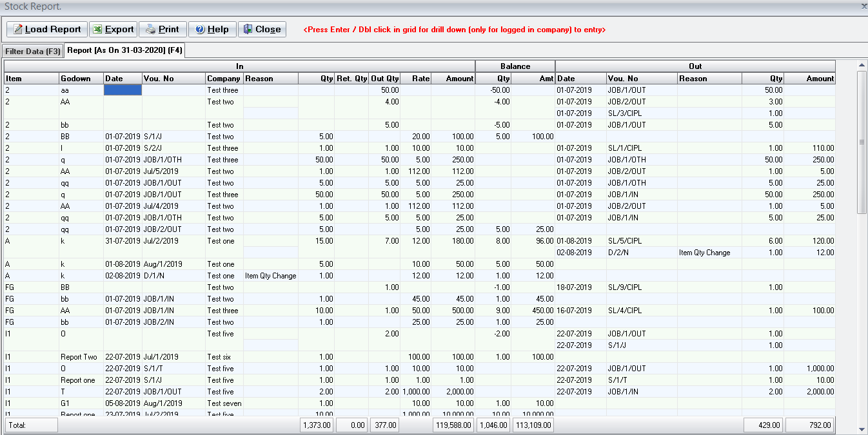Click the date '31-07-2019'
This screenshot has width=868, height=435.
[x=123, y=241]
